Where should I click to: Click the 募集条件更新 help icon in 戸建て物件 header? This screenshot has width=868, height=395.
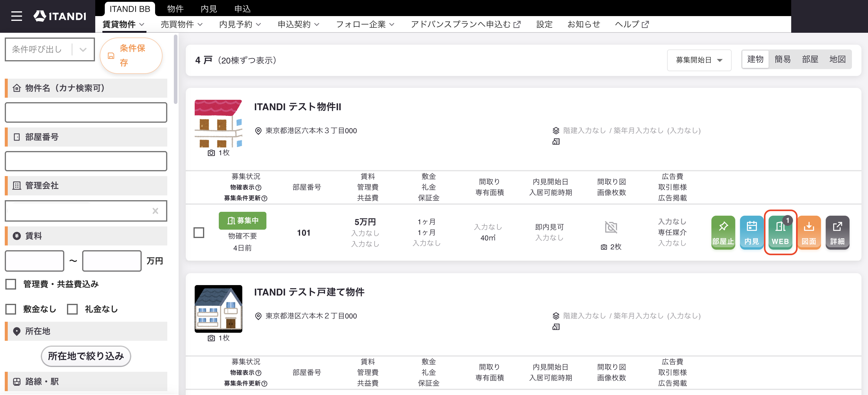coord(265,383)
